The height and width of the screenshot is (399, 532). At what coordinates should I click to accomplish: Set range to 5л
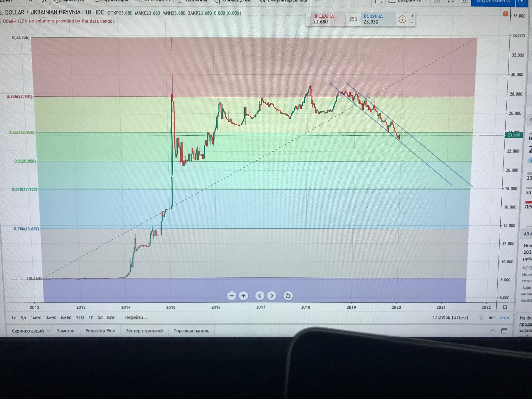click(x=100, y=317)
